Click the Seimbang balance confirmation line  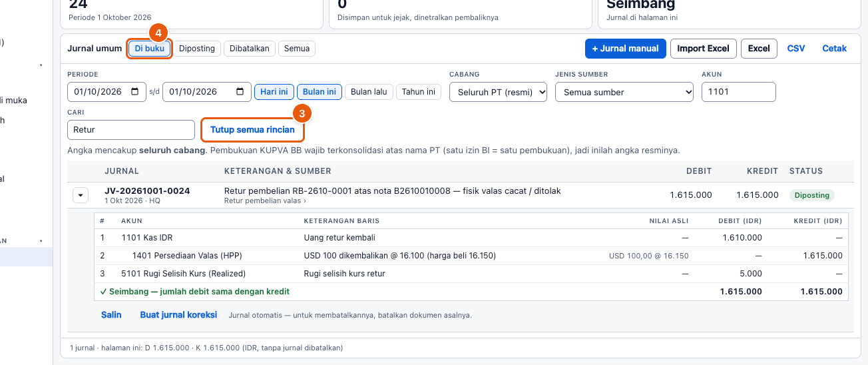(x=195, y=292)
